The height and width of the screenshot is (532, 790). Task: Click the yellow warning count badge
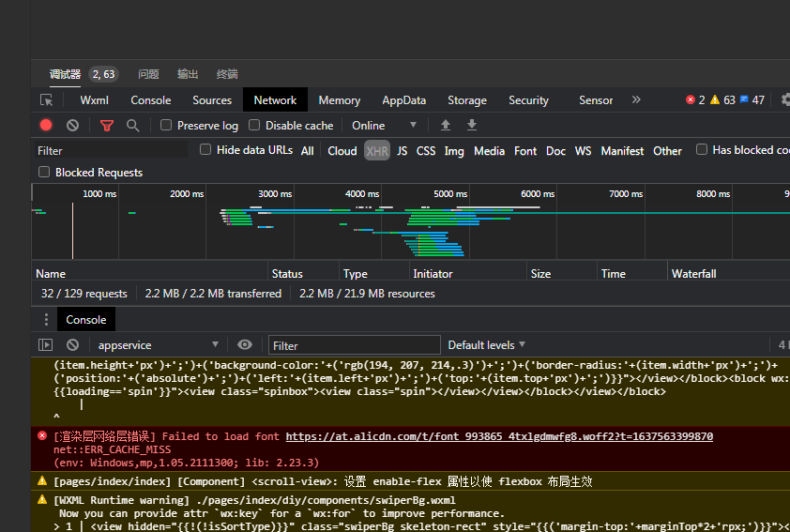point(722,99)
